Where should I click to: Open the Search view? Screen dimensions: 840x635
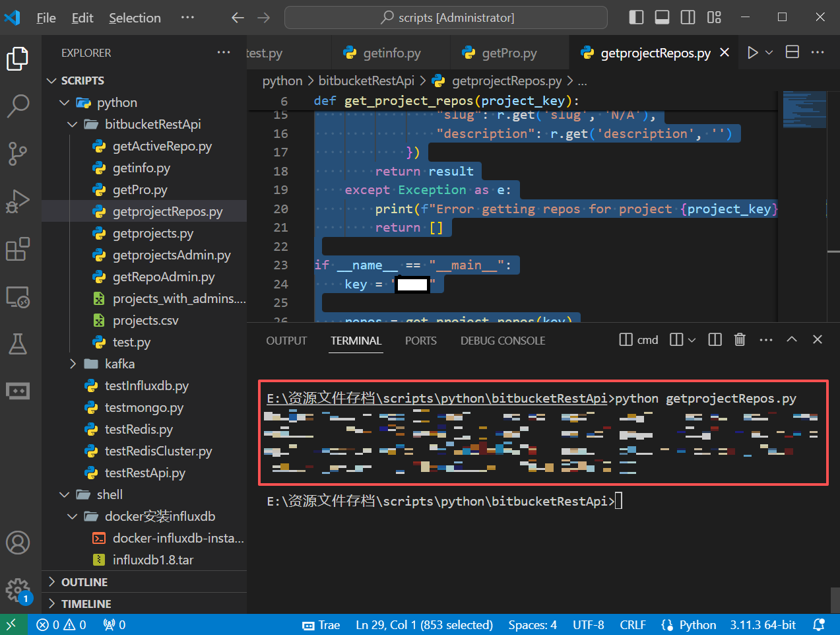click(18, 106)
